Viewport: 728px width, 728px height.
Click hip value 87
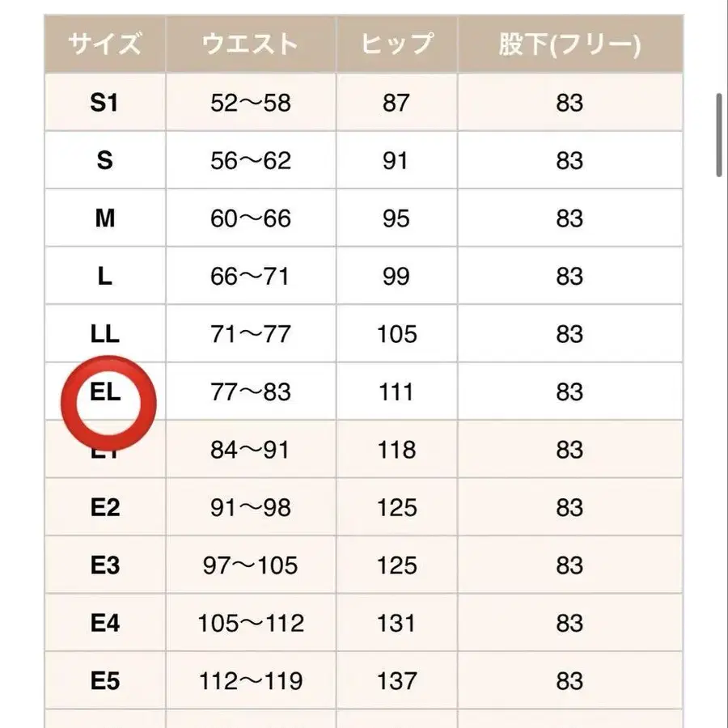[x=396, y=103]
